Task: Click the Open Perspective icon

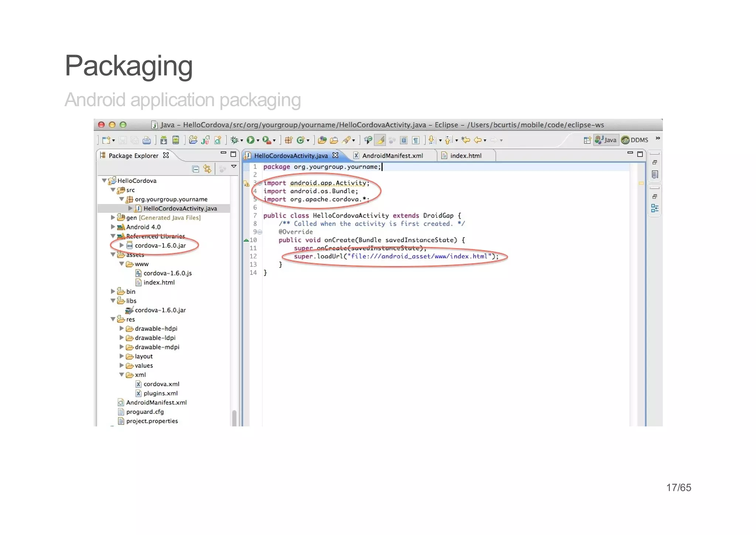Action: tap(587, 140)
